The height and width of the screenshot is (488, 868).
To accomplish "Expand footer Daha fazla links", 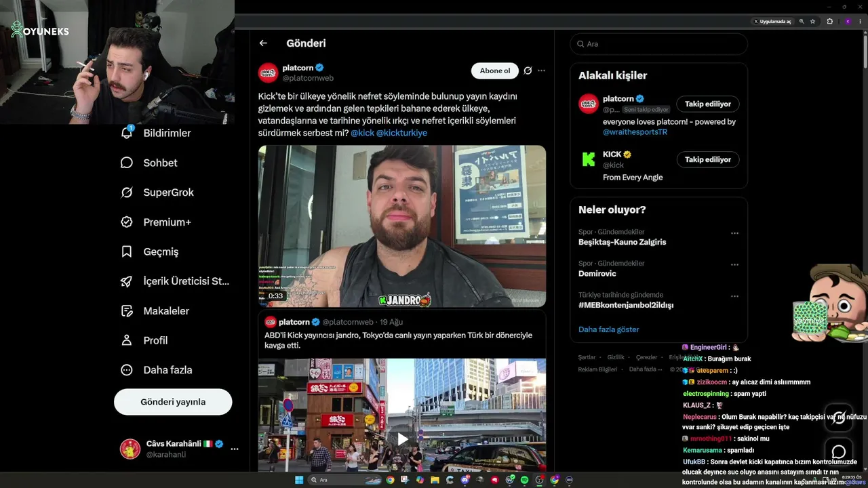I will (x=644, y=369).
